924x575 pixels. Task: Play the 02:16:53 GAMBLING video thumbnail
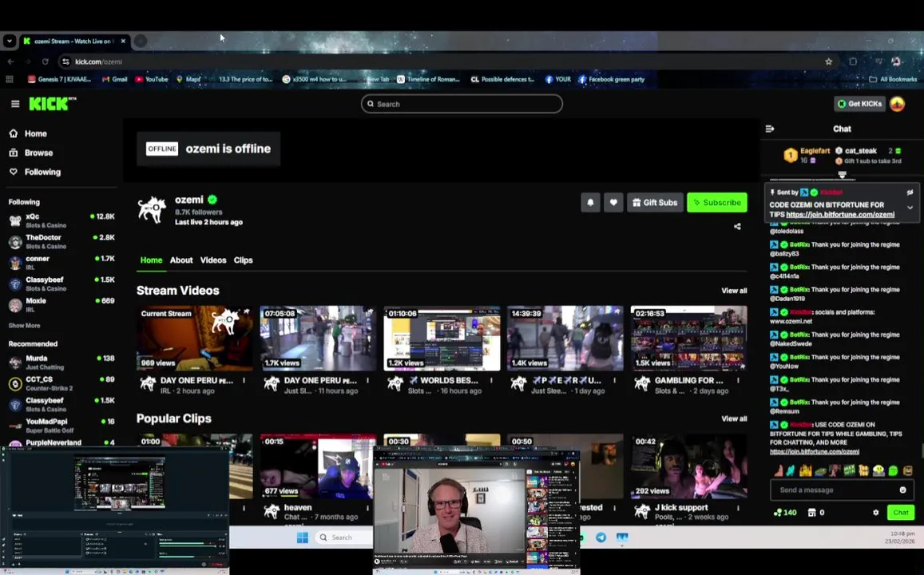click(689, 338)
